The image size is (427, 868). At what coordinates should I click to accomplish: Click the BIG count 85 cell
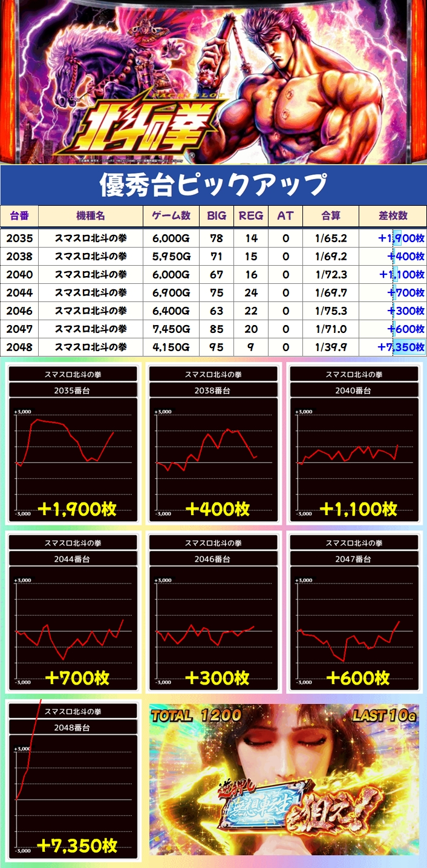tap(216, 329)
